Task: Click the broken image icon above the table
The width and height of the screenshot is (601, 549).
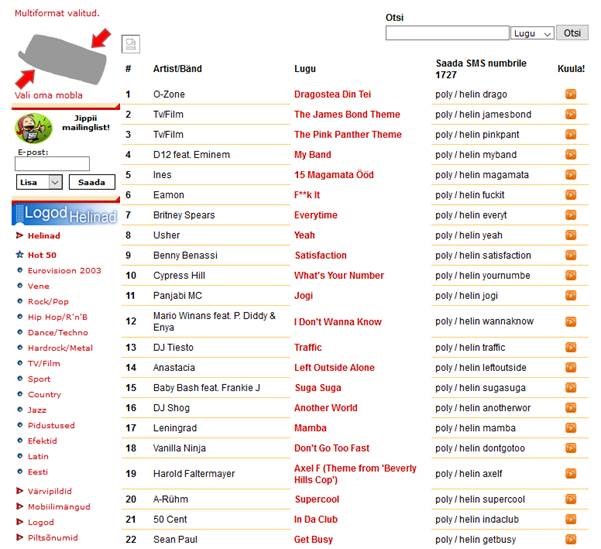Action: (x=131, y=44)
